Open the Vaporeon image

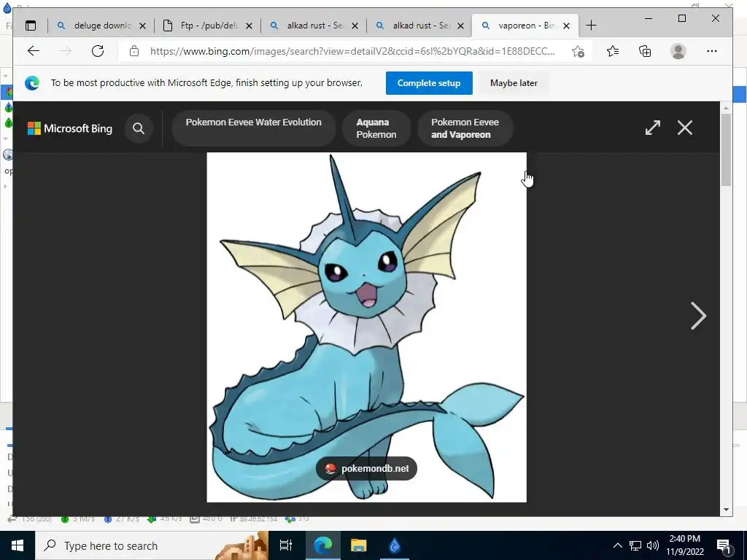[366, 327]
